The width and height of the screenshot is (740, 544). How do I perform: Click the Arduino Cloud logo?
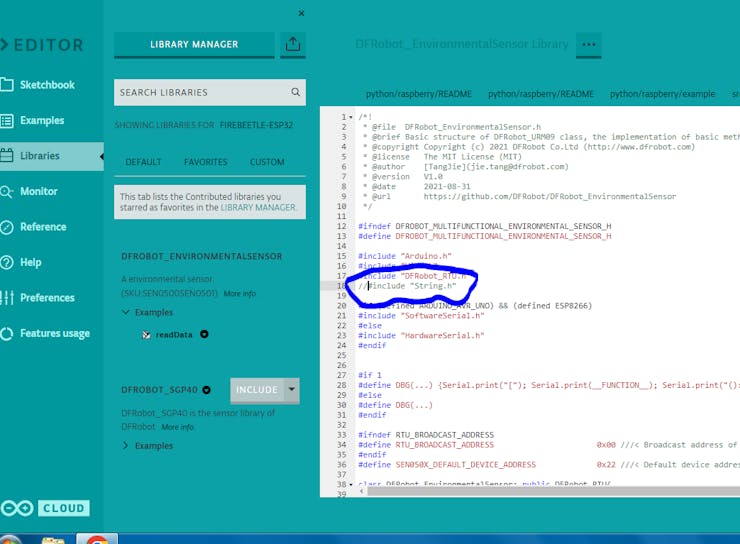point(45,509)
